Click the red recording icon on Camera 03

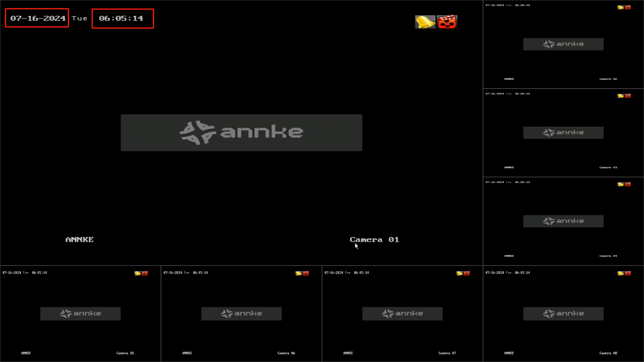628,96
